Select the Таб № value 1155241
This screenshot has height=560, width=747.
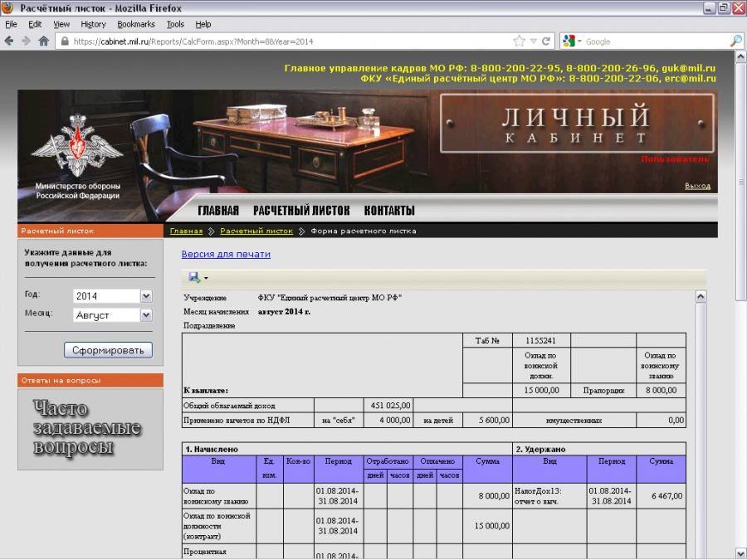[540, 340]
